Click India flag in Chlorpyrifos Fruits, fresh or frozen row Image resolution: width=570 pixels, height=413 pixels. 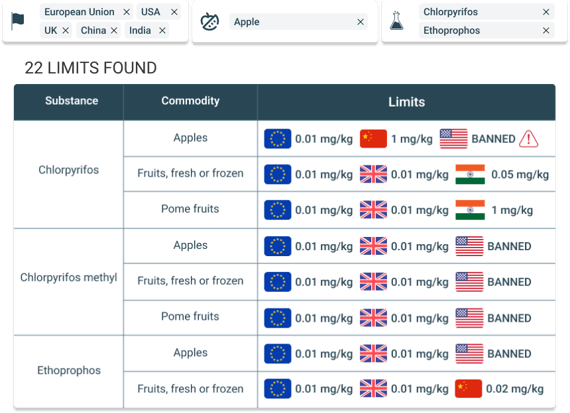click(x=470, y=174)
